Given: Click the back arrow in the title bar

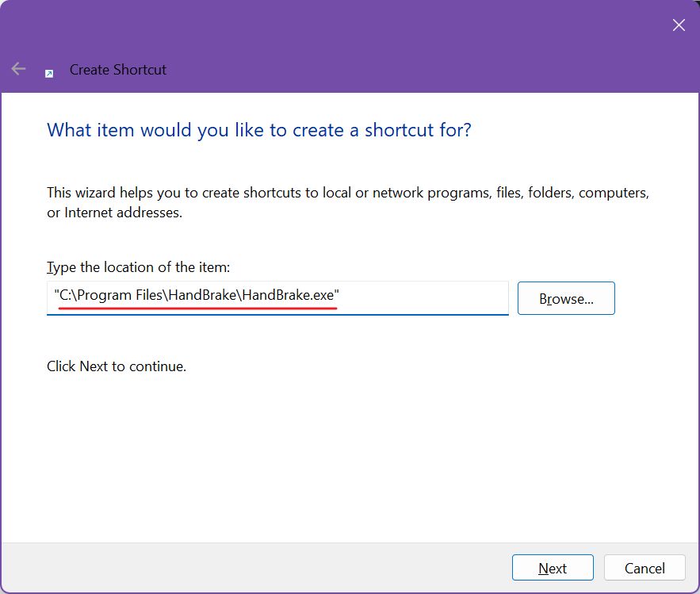Looking at the screenshot, I should click(18, 68).
